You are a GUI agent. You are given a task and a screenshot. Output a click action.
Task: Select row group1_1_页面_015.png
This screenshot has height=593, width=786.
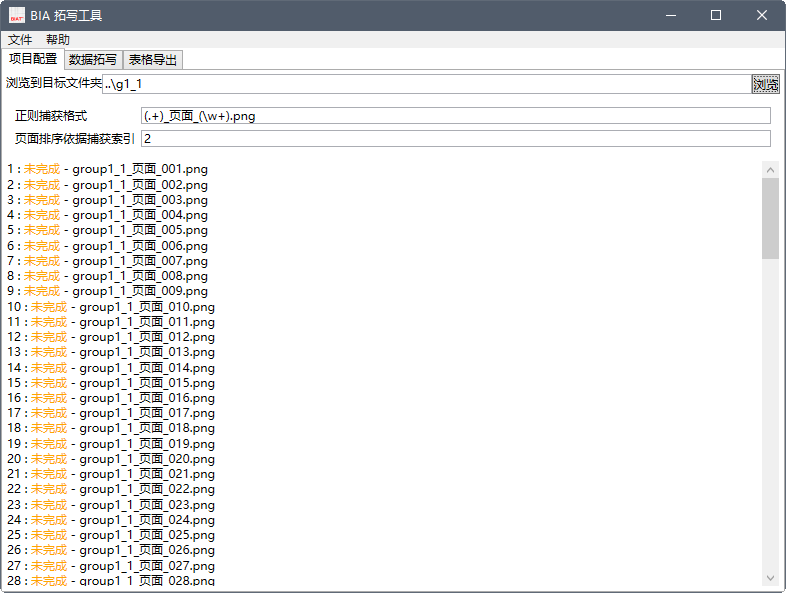pos(111,383)
